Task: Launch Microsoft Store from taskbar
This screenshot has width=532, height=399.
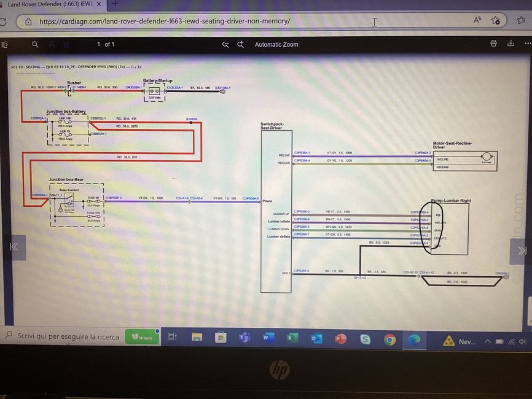Action: [x=221, y=337]
